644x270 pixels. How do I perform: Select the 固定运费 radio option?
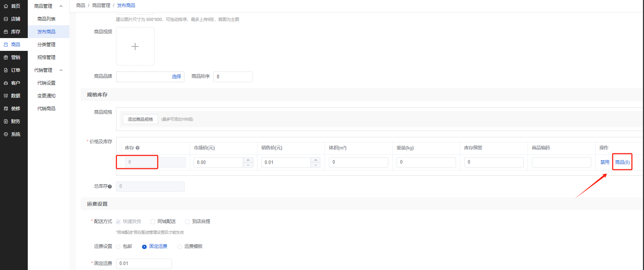pyautogui.click(x=144, y=247)
